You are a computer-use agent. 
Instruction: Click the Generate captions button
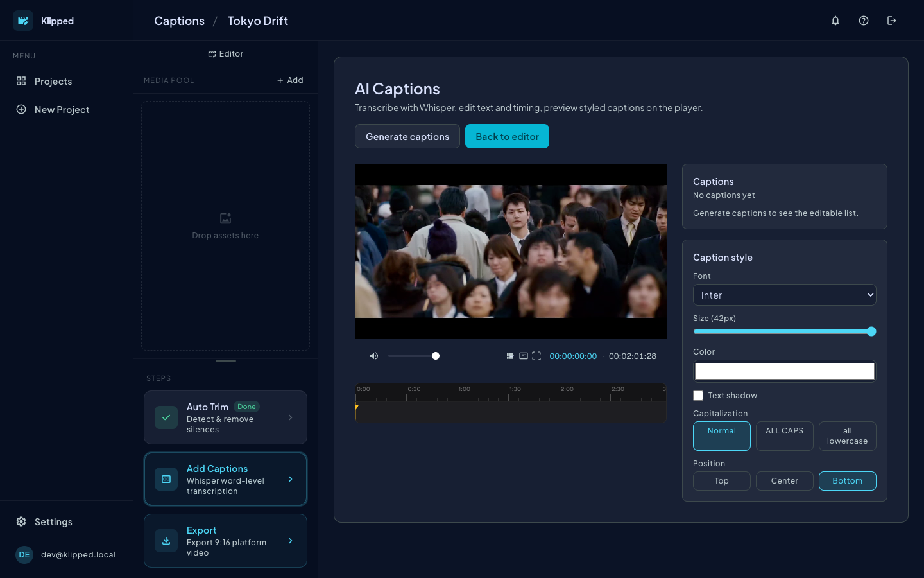(407, 136)
